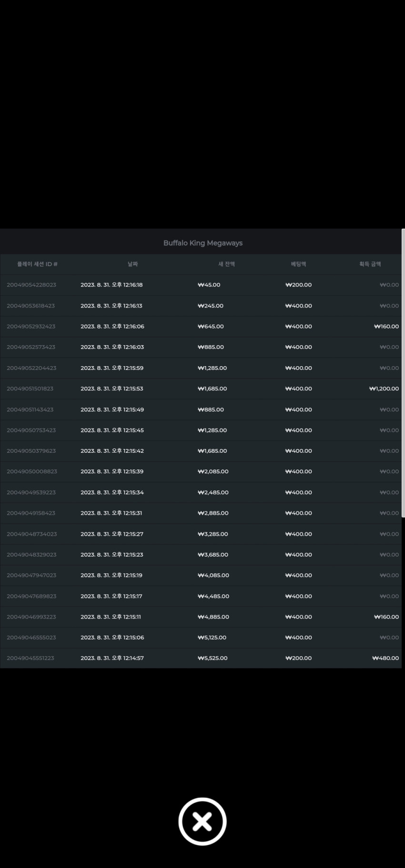The image size is (405, 868).
Task: Click the new balance ₩2,085.00
Action: pos(213,471)
